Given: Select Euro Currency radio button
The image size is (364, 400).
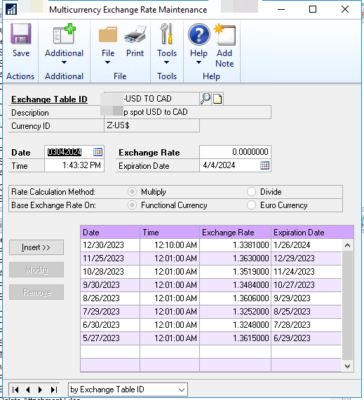Looking at the screenshot, I should coord(251,205).
